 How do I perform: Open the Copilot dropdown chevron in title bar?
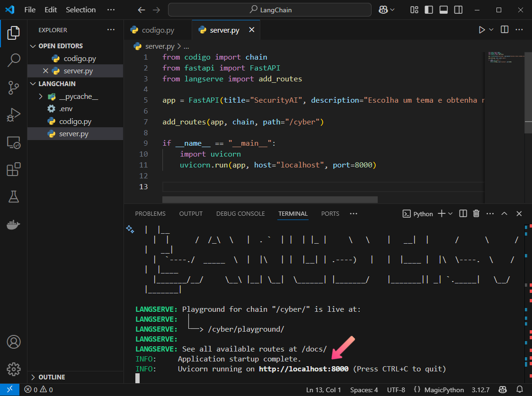coord(392,10)
